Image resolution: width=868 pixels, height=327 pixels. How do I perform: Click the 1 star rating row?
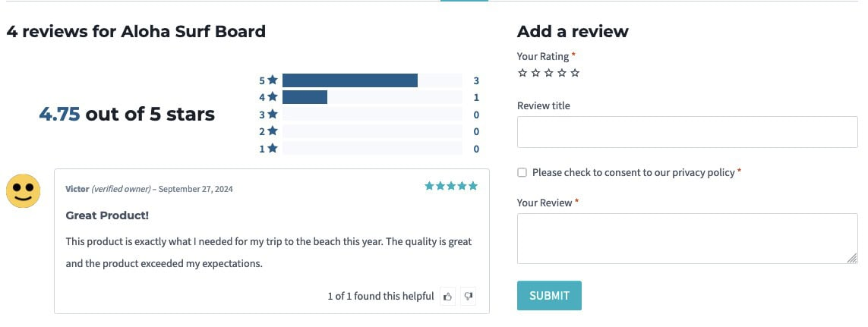(x=371, y=149)
